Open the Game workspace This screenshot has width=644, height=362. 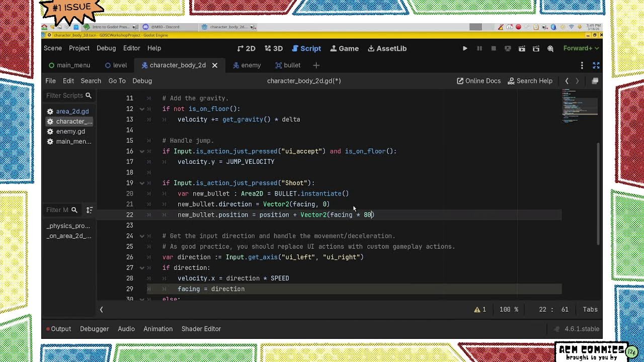click(344, 48)
